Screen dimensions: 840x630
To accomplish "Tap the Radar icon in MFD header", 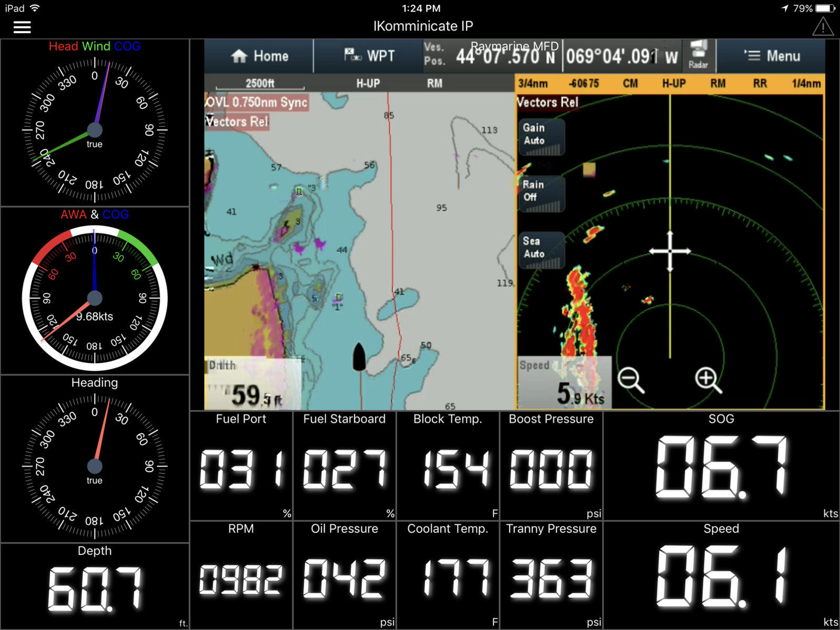I will click(x=698, y=56).
